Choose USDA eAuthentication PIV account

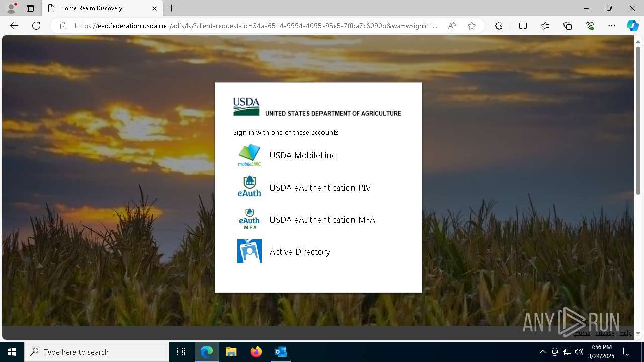point(320,188)
